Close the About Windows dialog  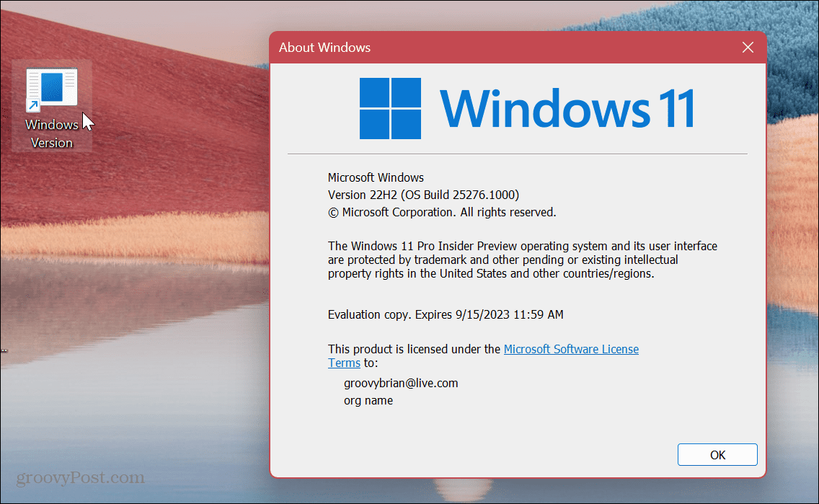748,48
